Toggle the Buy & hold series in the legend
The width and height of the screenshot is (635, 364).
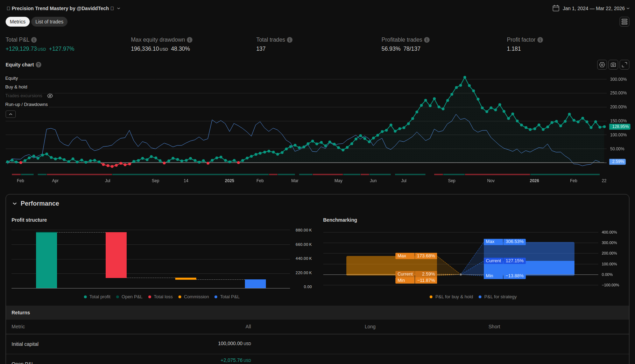(x=16, y=87)
